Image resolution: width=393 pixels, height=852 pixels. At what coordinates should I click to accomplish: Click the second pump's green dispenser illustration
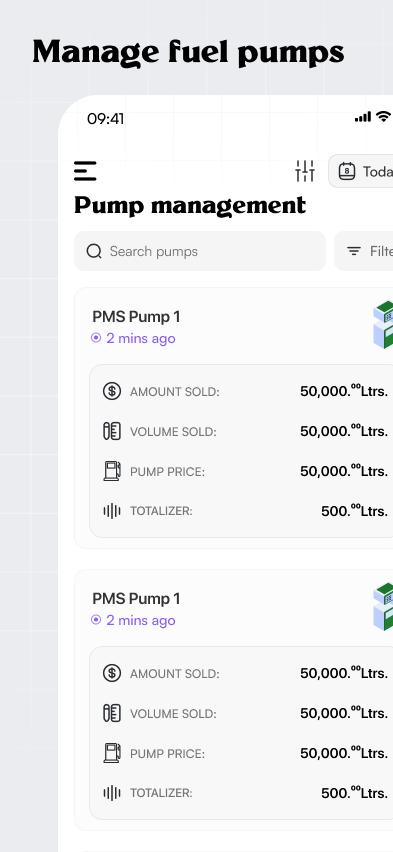[x=383, y=607]
